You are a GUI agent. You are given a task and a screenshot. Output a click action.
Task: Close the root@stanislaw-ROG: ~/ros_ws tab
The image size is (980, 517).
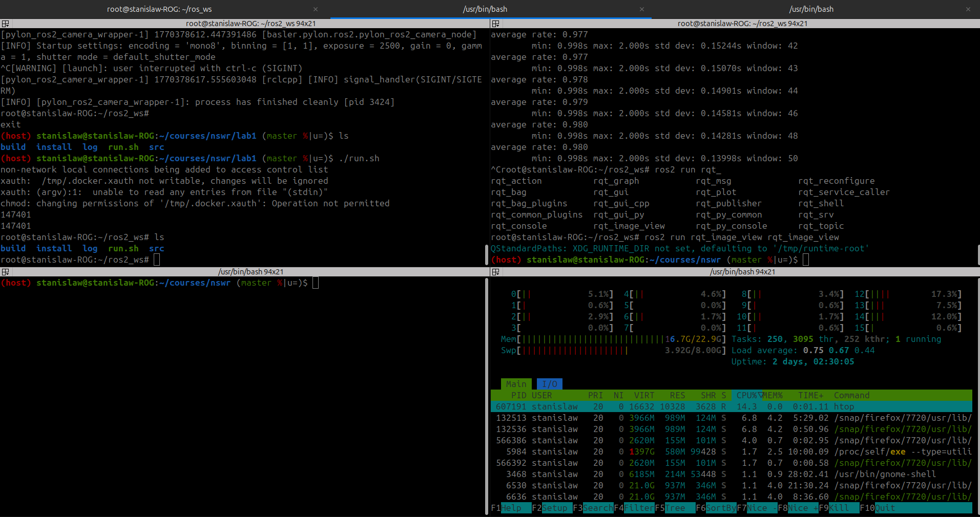(x=316, y=9)
